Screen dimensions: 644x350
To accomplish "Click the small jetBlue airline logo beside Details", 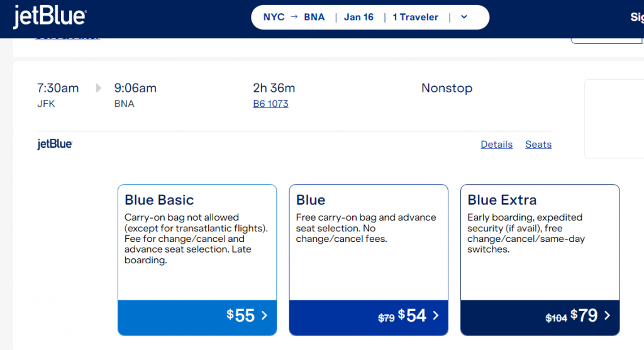I will [55, 145].
